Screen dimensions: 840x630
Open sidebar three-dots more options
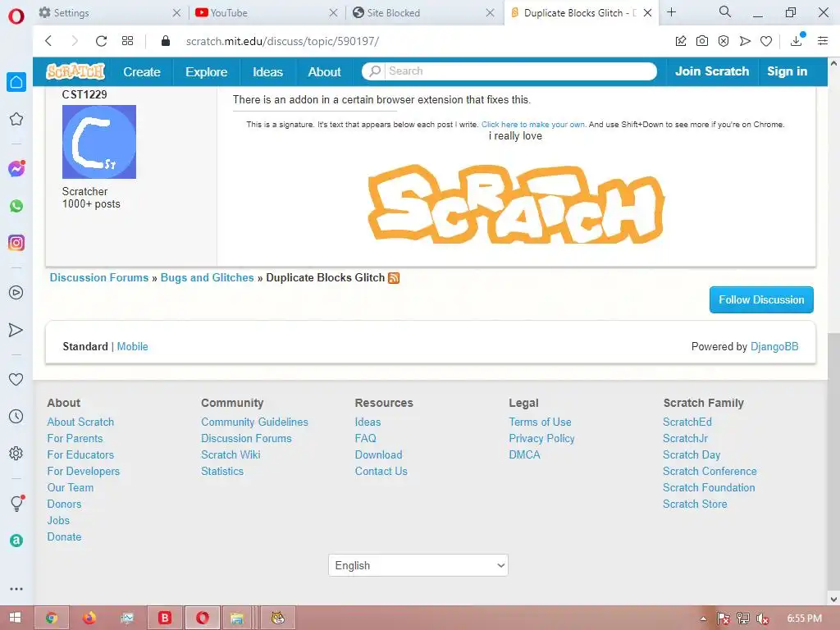coord(16,589)
